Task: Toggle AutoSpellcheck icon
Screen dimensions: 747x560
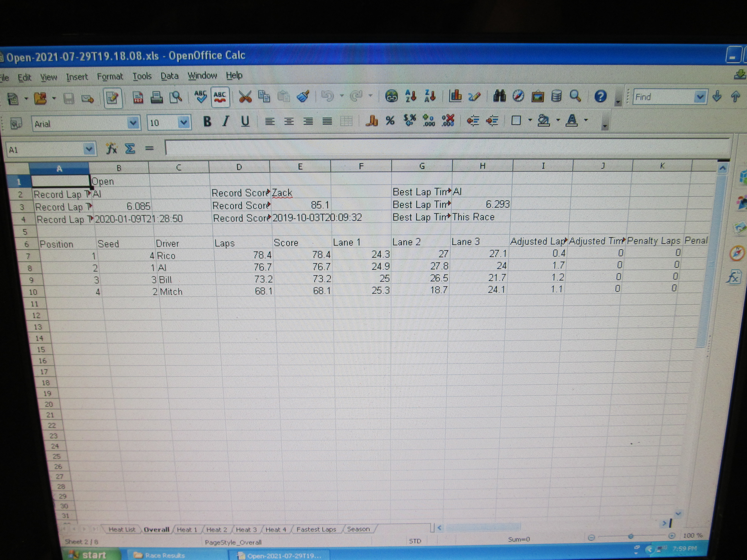Action: tap(220, 97)
